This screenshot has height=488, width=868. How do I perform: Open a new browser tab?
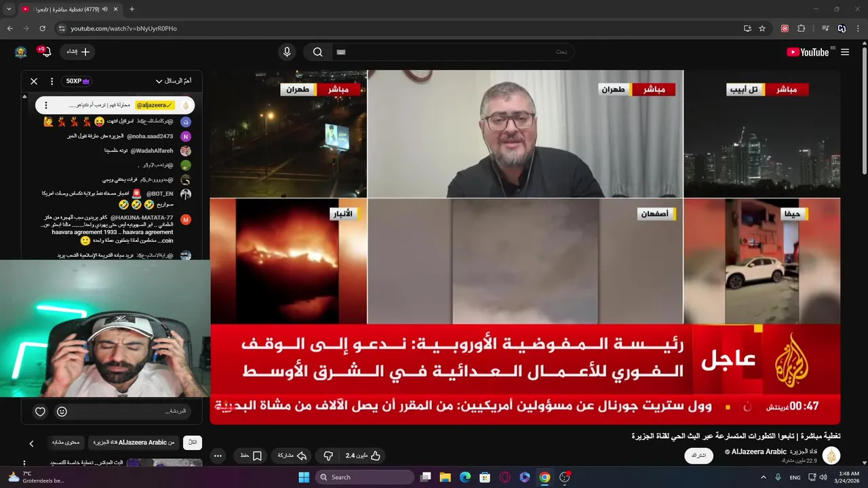[132, 9]
